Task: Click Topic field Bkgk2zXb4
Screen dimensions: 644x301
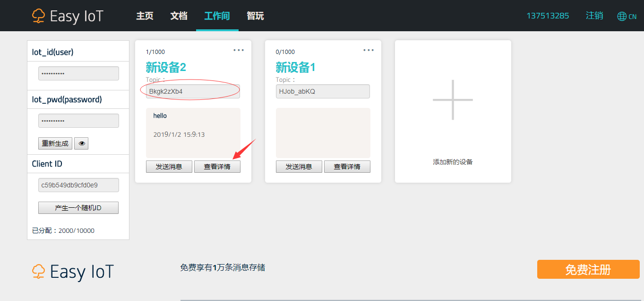Action: point(193,91)
